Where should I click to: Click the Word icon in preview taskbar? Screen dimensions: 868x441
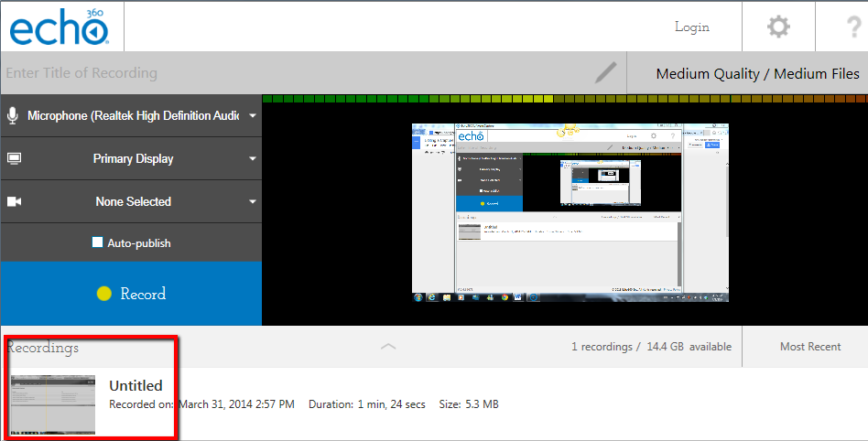pyautogui.click(x=518, y=297)
